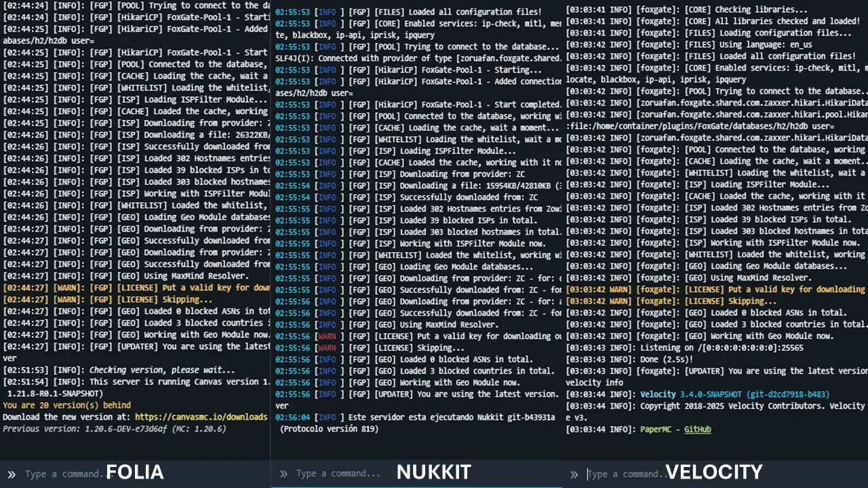This screenshot has height=488, width=868.
Task: Focus the Velocity console command input
Action: (624, 474)
